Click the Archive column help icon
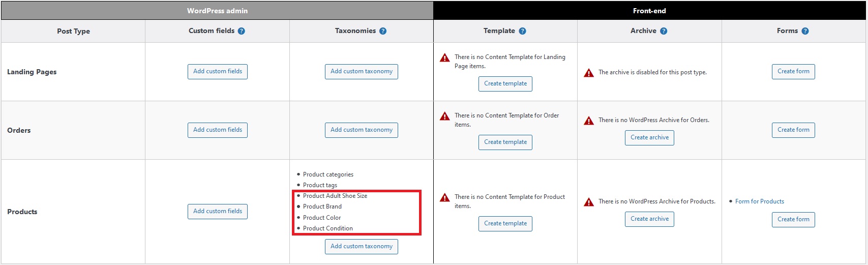This screenshot has width=868, height=265. pyautogui.click(x=664, y=31)
